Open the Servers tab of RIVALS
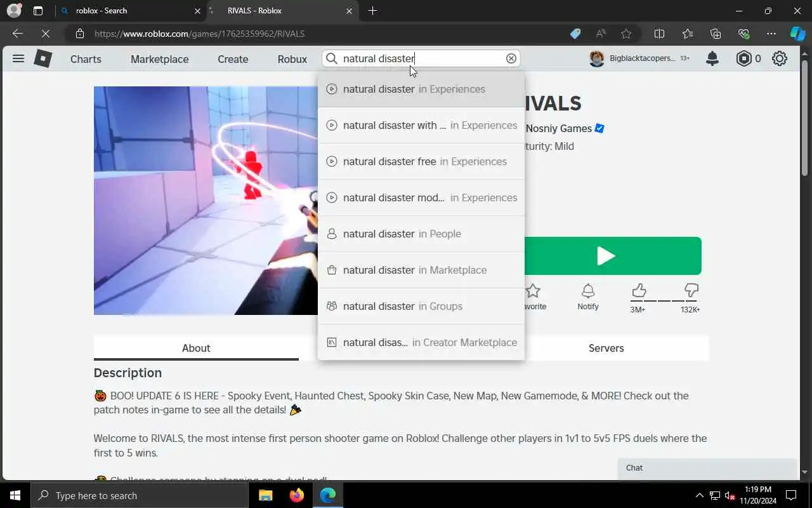This screenshot has width=812, height=508. (x=606, y=348)
